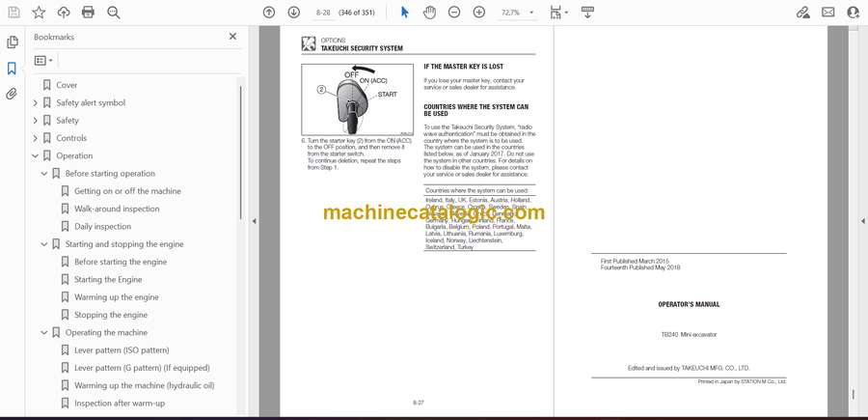Click IF THE MASTER KEY IS LOST heading

463,67
